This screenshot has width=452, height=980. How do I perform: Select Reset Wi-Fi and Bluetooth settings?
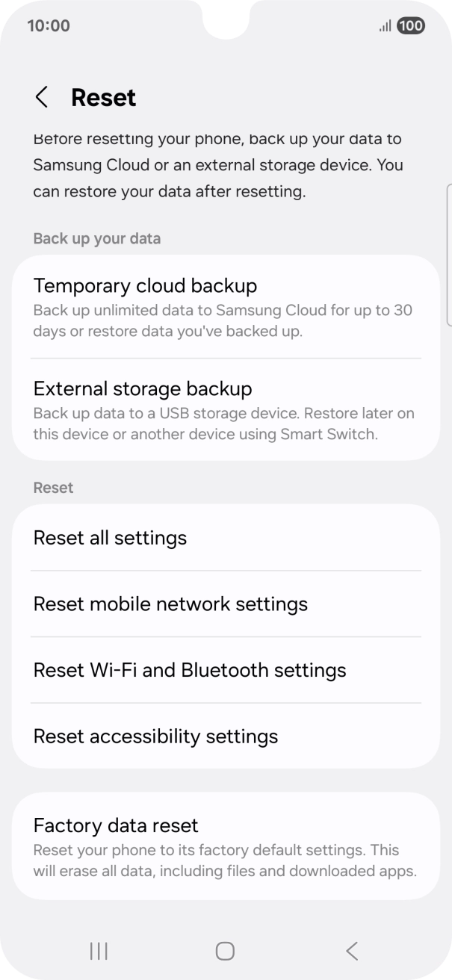[x=226, y=670]
